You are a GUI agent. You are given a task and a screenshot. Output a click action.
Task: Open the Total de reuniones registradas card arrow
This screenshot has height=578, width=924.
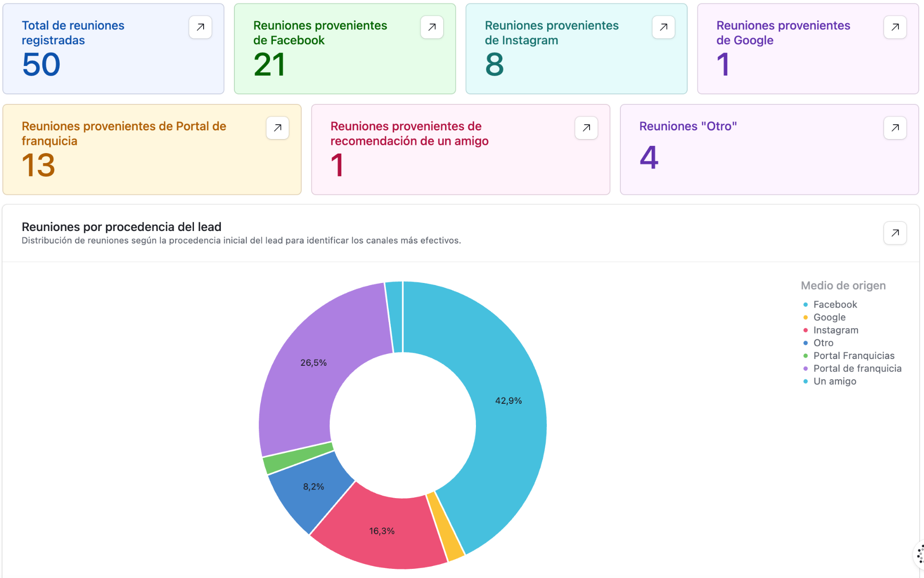[200, 27]
